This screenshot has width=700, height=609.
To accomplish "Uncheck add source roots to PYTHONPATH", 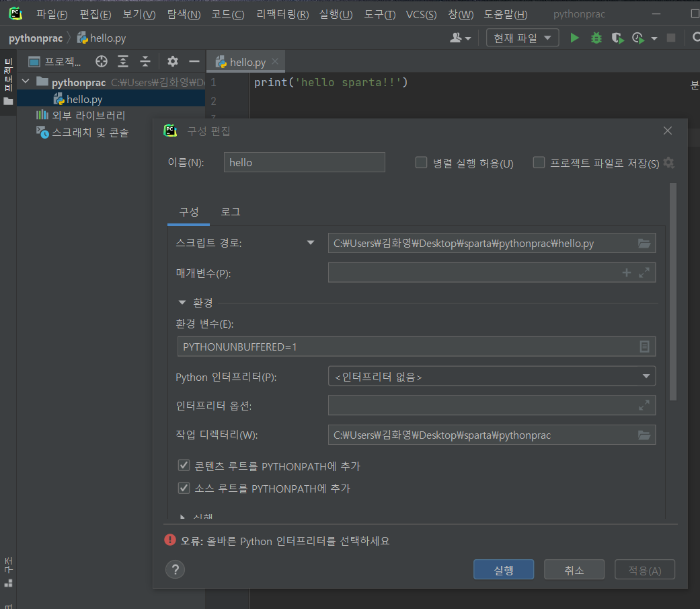I will tap(184, 488).
